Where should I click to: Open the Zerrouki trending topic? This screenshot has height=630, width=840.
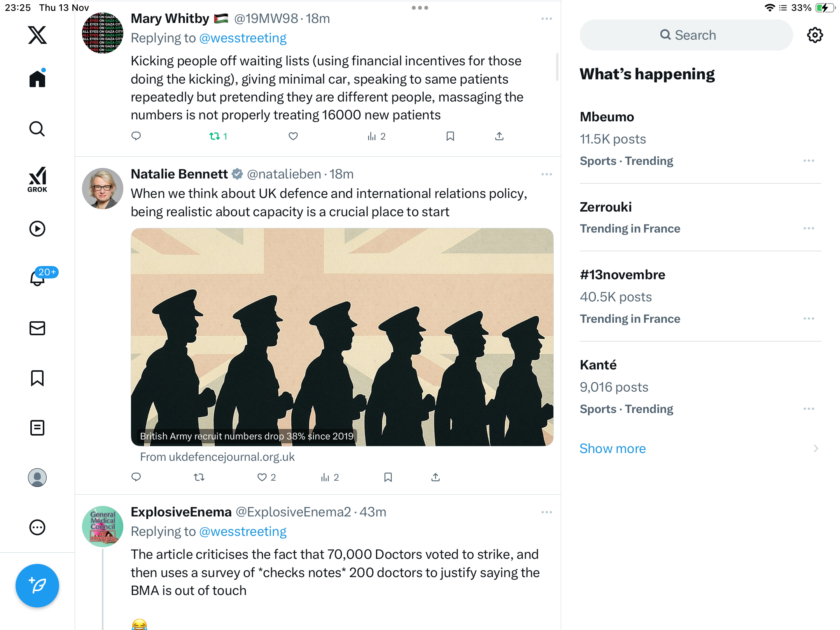point(605,207)
